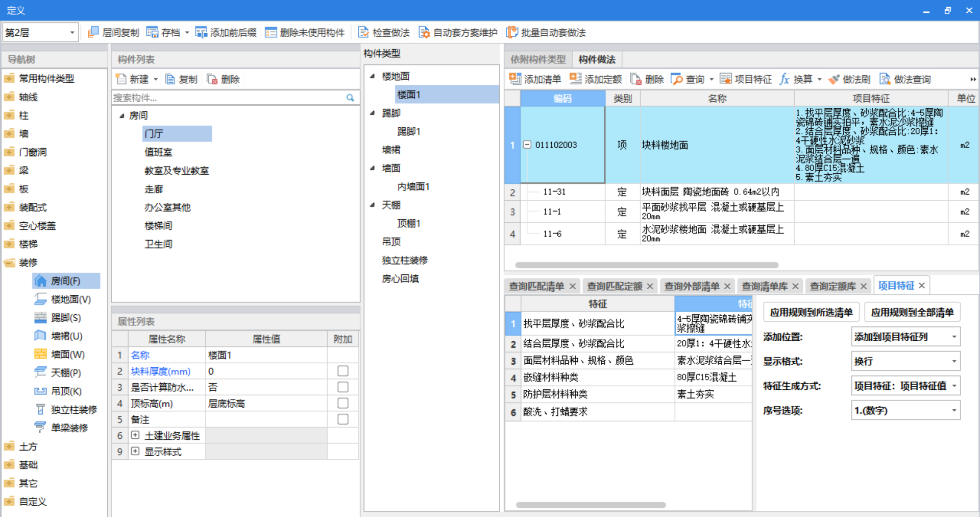The height and width of the screenshot is (517, 980).
Task: Collapse the 楼地面 component type node
Action: click(373, 76)
